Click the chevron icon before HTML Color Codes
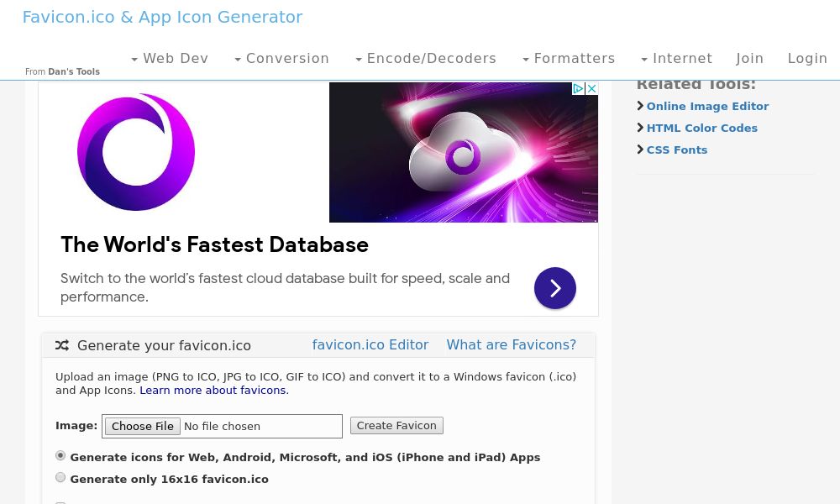840x504 pixels. [640, 127]
